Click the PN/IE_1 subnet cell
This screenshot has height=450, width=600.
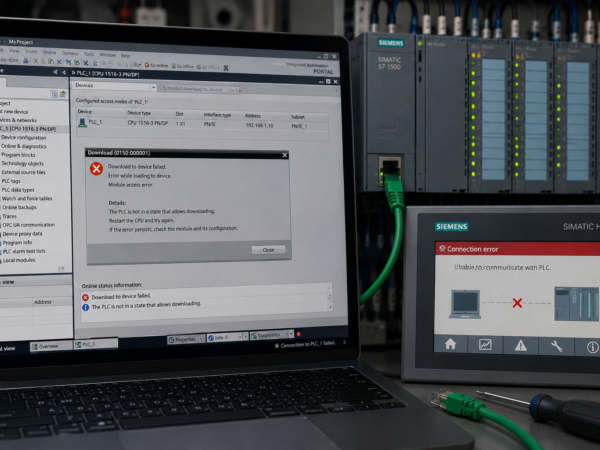[x=299, y=126]
